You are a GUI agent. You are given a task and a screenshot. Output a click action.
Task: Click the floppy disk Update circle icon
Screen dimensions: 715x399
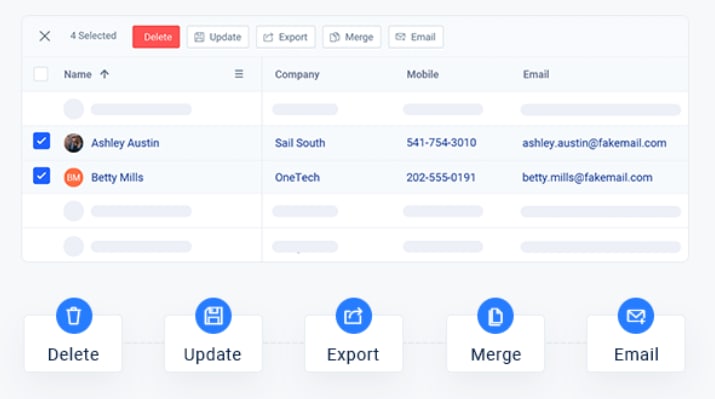coord(213,316)
